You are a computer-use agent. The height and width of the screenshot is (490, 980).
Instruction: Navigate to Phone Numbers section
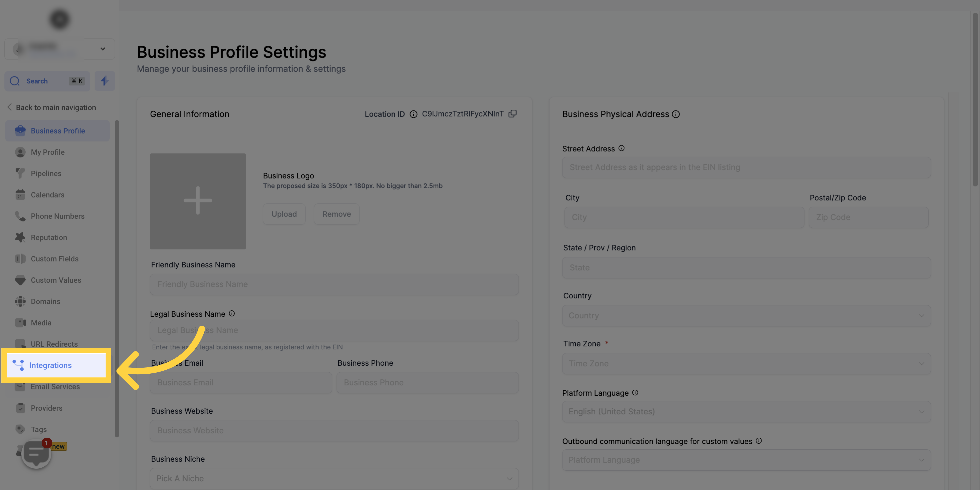[57, 216]
